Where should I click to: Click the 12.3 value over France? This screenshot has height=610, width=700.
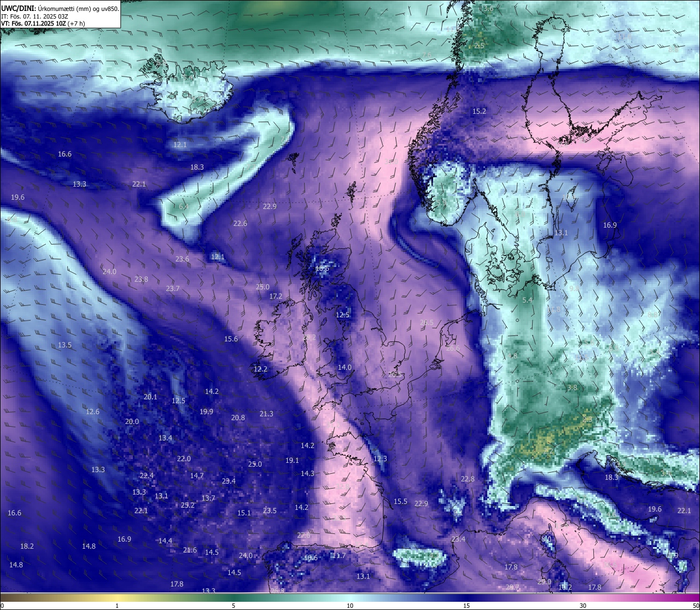(x=380, y=458)
